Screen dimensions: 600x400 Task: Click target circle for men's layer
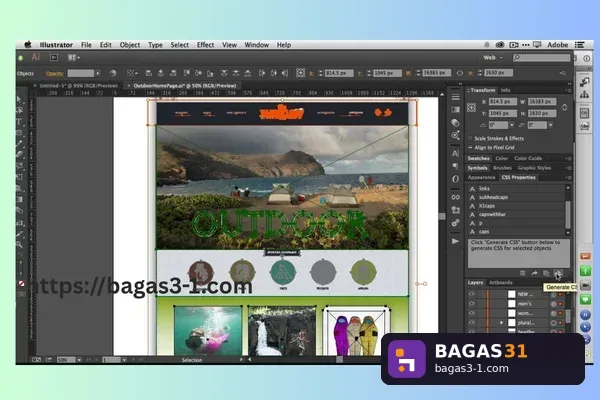point(554,304)
